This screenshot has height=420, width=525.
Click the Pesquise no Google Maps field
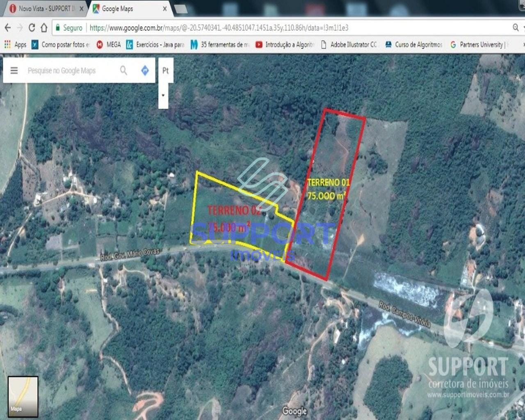70,71
